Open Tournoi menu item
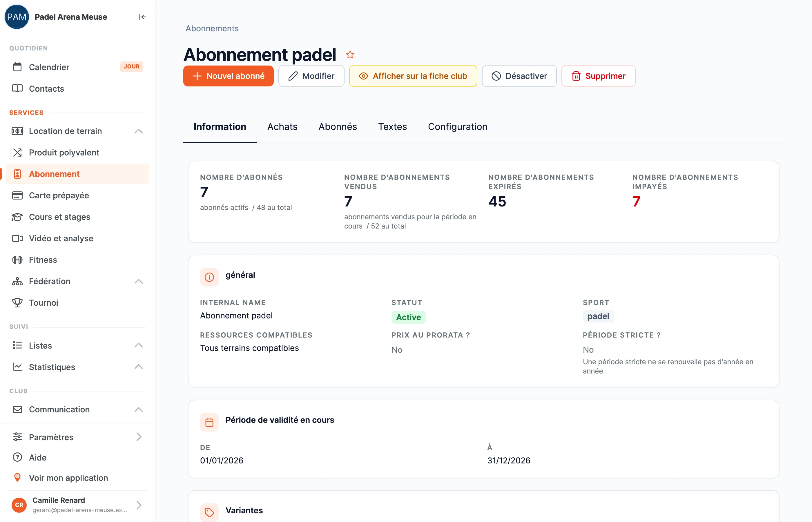Viewport: 812px width, 522px height. point(78,303)
